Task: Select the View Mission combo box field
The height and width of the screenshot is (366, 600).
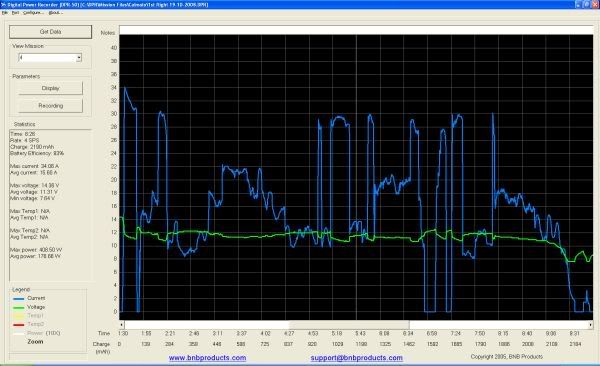Action: tap(50, 58)
